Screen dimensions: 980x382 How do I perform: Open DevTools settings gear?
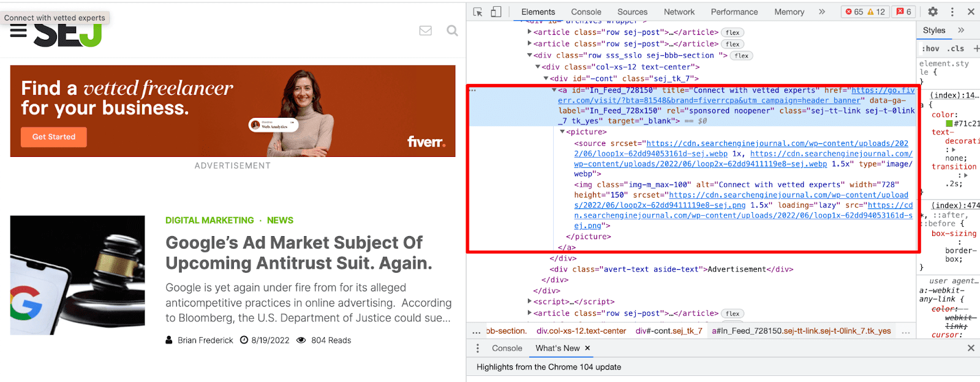pyautogui.click(x=933, y=12)
